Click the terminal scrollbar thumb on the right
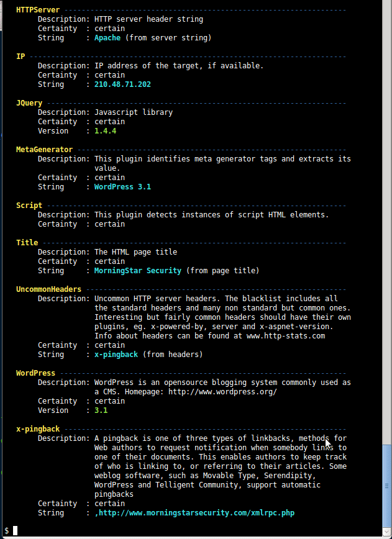Screen dimensions: 392x539 click(x=387, y=484)
